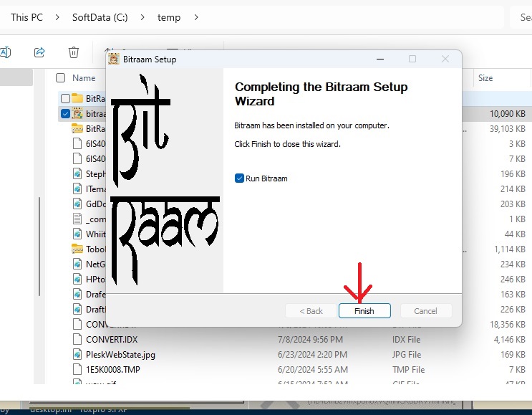Sort files by the Name column

(x=84, y=78)
